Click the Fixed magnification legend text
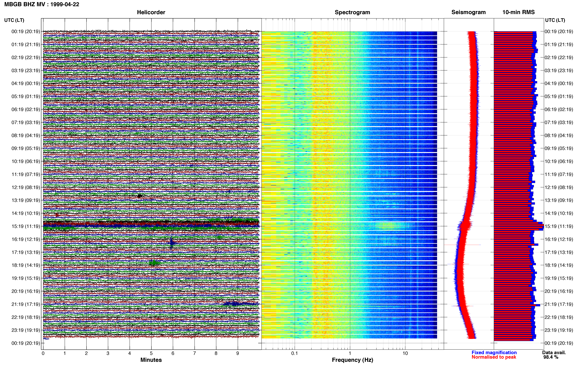588x368 pixels. click(494, 352)
